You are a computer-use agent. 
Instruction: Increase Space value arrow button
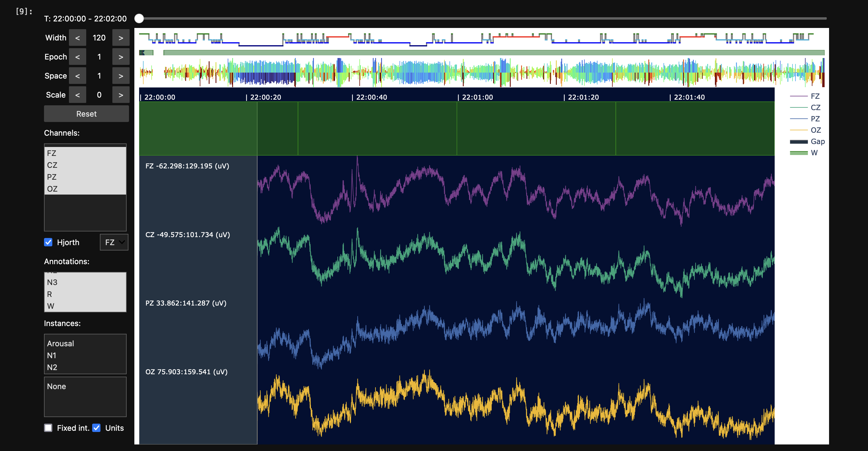121,76
